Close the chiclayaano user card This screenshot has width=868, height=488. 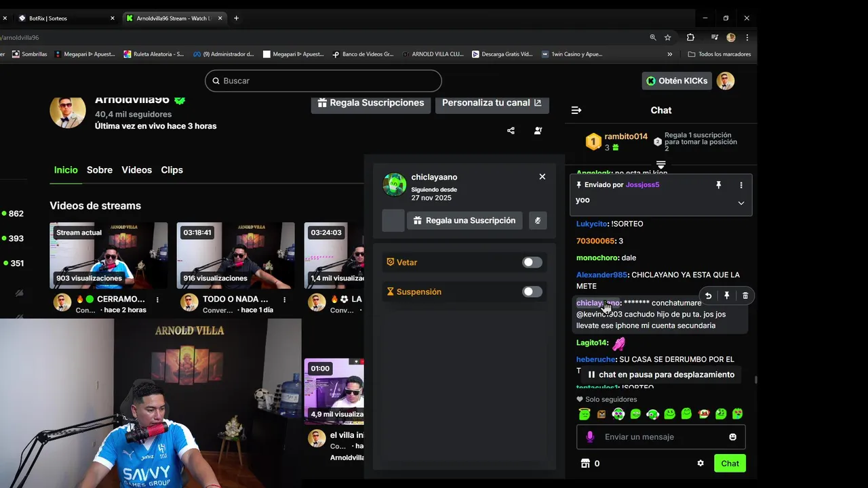click(x=542, y=176)
